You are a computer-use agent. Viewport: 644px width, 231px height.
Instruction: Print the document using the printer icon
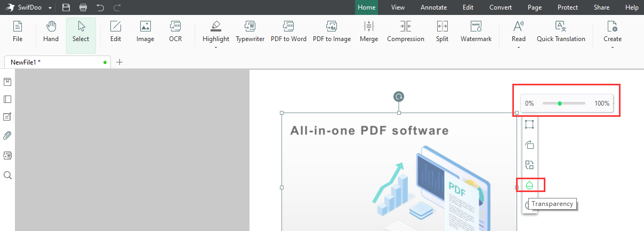83,7
